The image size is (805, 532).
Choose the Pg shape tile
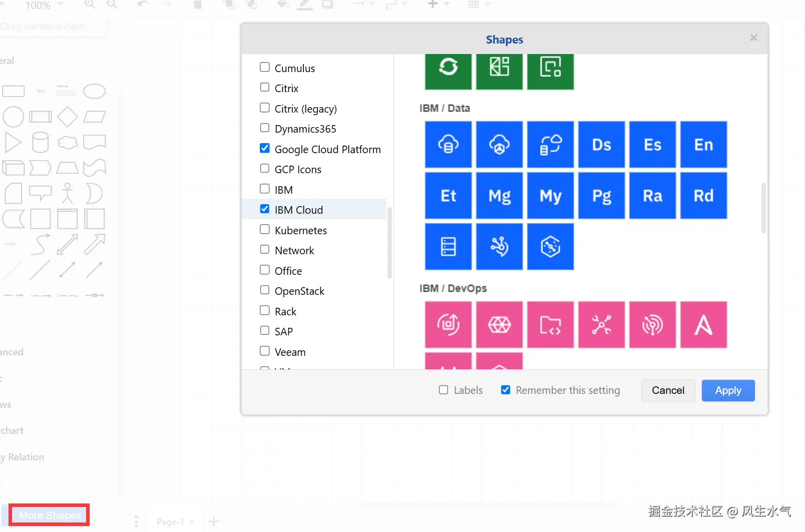pos(601,196)
